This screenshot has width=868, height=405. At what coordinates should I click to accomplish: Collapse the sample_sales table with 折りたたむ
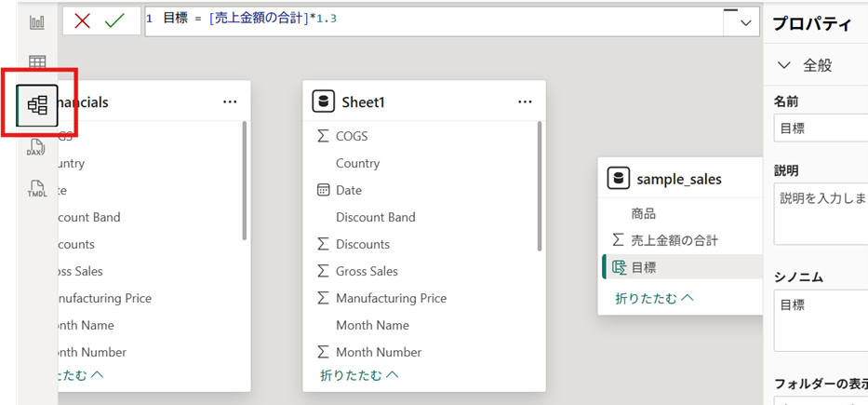pos(654,298)
